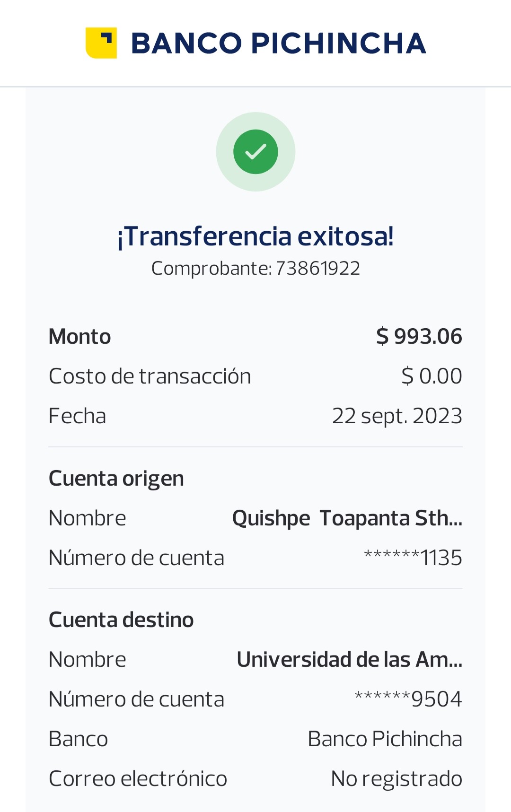The height and width of the screenshot is (812, 511).
Task: Click destination account number ending 9504
Action: coord(408,699)
